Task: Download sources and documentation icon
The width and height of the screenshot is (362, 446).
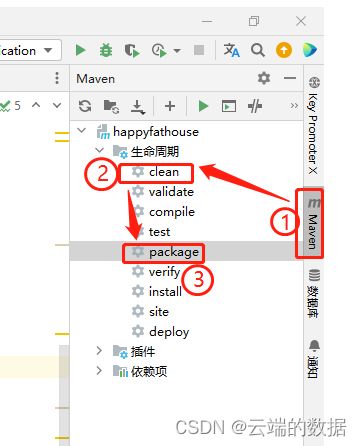Action: [x=138, y=107]
